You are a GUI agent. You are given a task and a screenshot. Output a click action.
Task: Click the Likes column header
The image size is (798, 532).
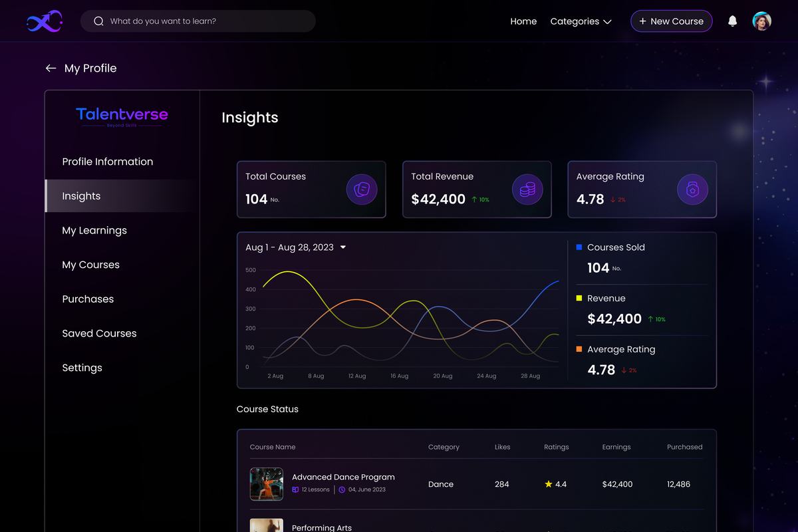(x=503, y=447)
